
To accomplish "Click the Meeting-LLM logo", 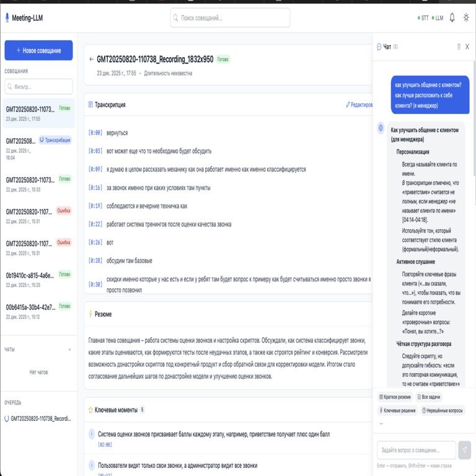I will click(x=24, y=18).
